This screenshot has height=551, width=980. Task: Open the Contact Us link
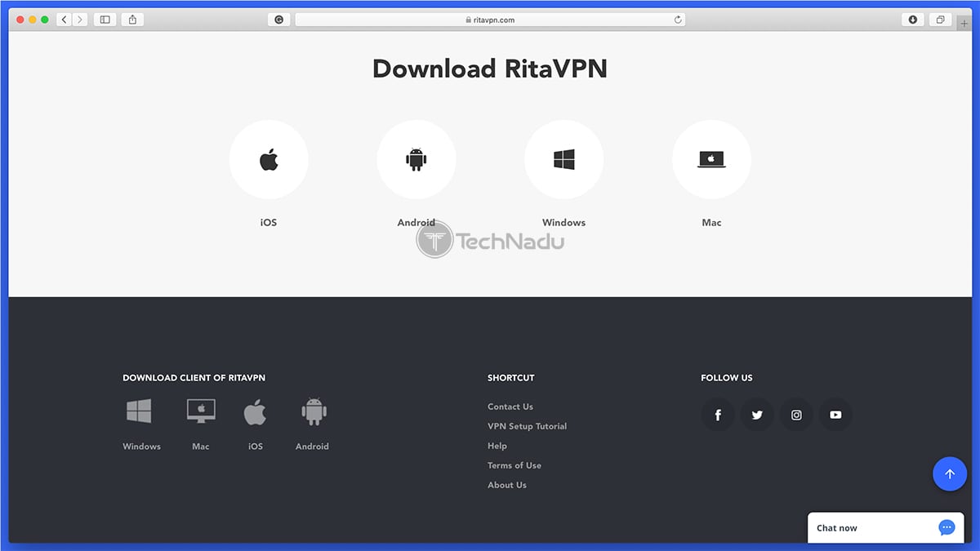coord(510,407)
